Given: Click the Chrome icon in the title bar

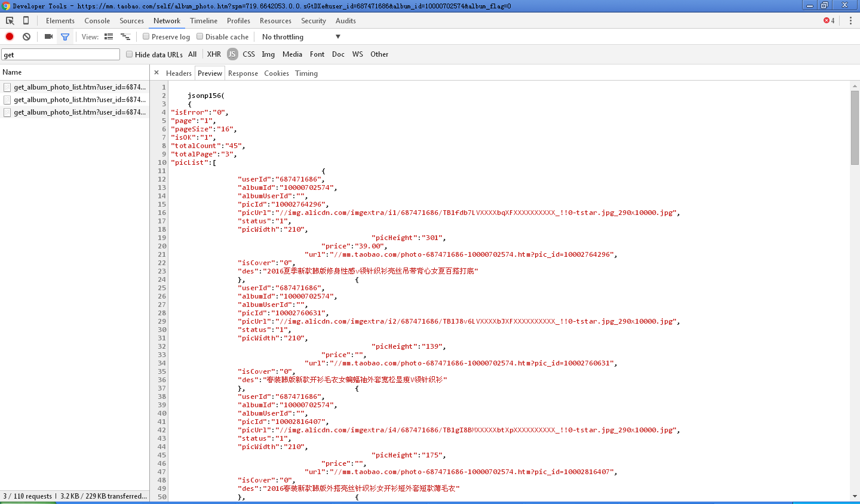Looking at the screenshot, I should click(x=6, y=5).
